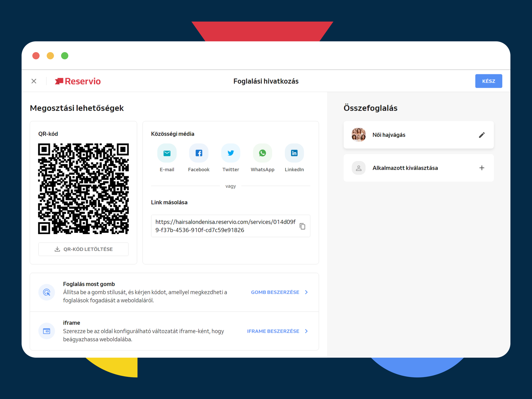Click the person icon next to Alkalmazott kiválasztása
This screenshot has width=532, height=399.
coord(359,168)
